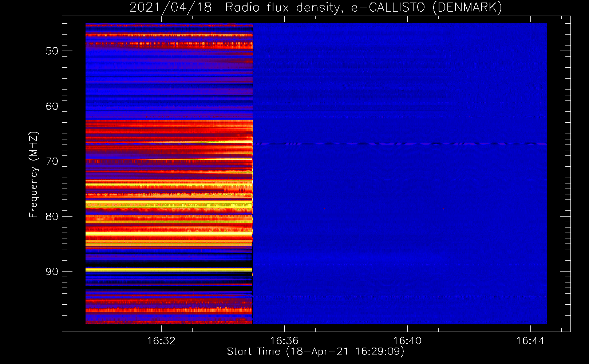The height and width of the screenshot is (364, 589).
Task: Click the bright yellow band at 90 MHz
Action: pos(169,270)
